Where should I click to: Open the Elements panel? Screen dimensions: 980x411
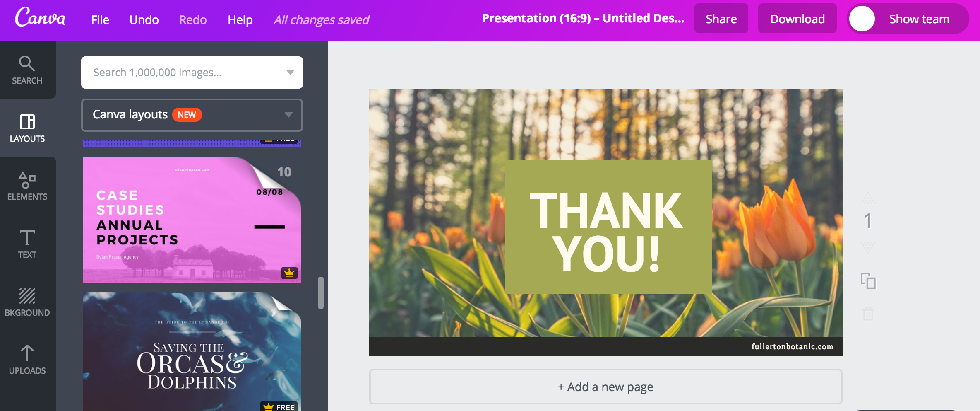27,186
